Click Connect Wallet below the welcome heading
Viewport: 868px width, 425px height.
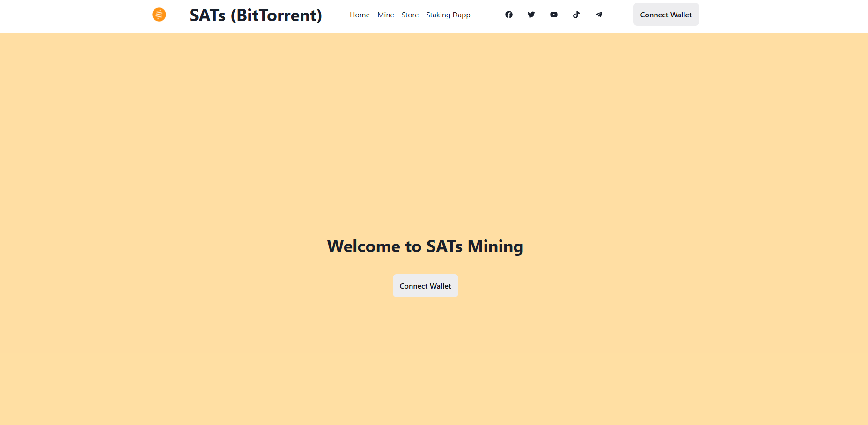426,286
